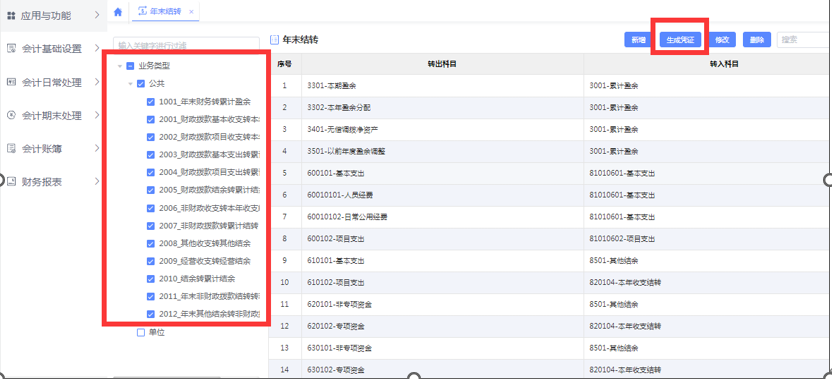Click the 会计账簿 sidebar icon
Screen dimensions: 832x379
pos(11,149)
